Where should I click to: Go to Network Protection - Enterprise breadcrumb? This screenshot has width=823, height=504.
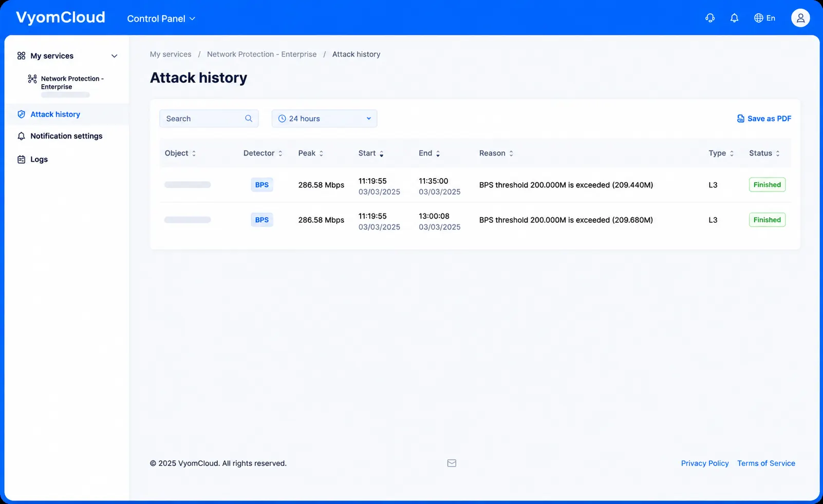[262, 54]
